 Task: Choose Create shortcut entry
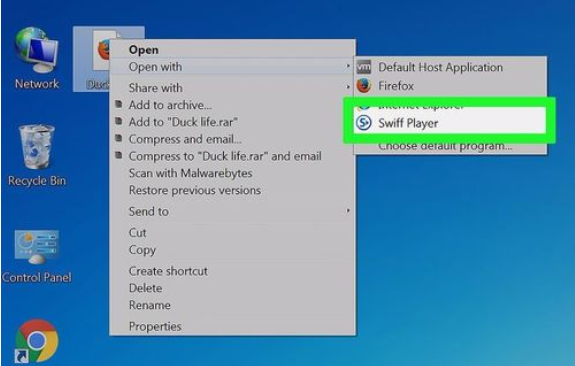[x=168, y=271]
